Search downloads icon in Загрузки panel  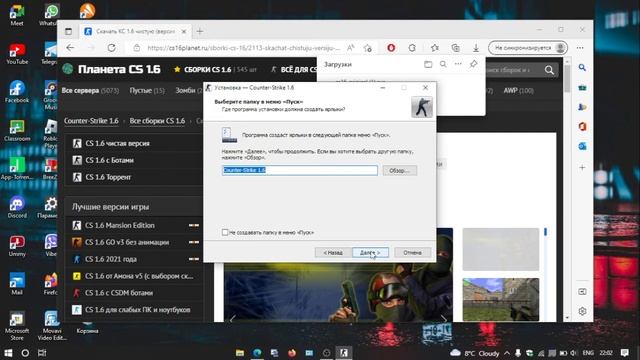tap(443, 64)
